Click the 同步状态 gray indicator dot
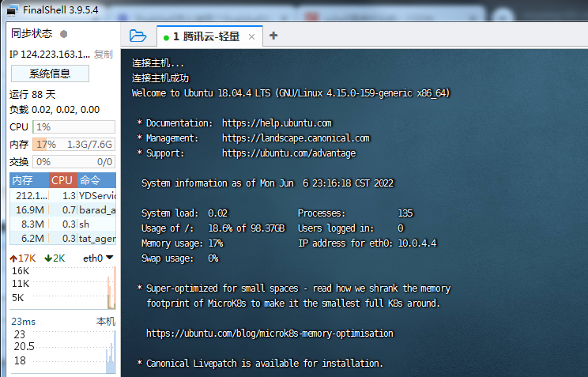The width and height of the screenshot is (588, 377). [x=64, y=34]
